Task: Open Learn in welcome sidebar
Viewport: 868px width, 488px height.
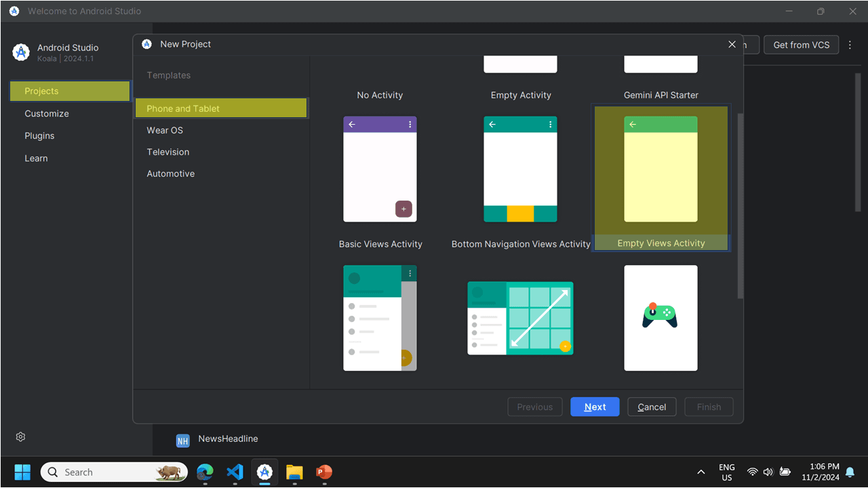Action: (x=36, y=158)
